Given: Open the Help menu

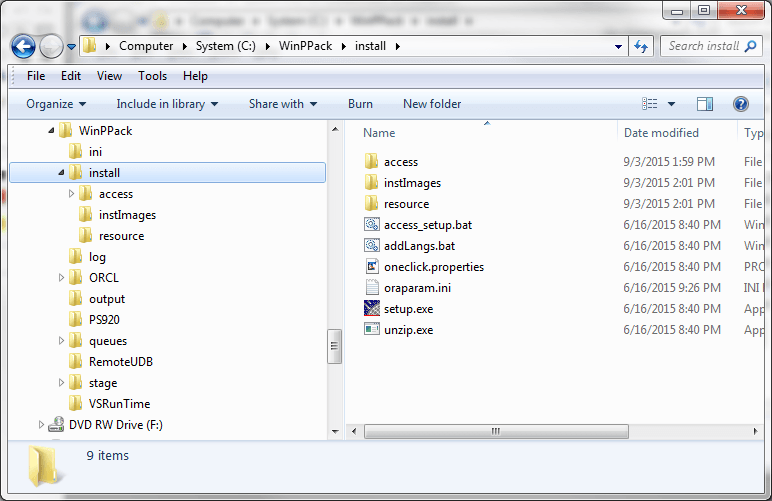Looking at the screenshot, I should point(195,76).
